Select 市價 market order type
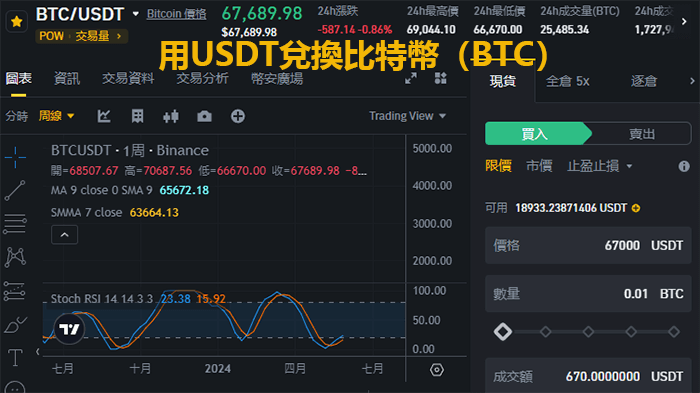 [x=539, y=166]
